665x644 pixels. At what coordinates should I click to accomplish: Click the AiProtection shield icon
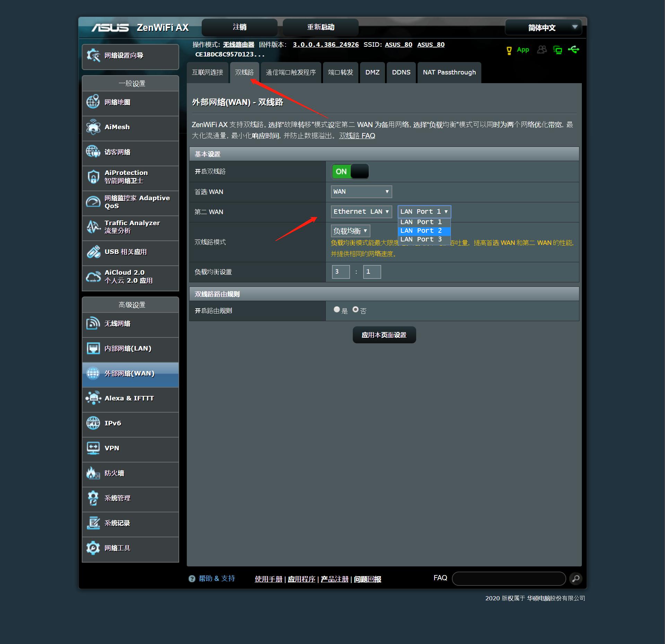pos(93,177)
